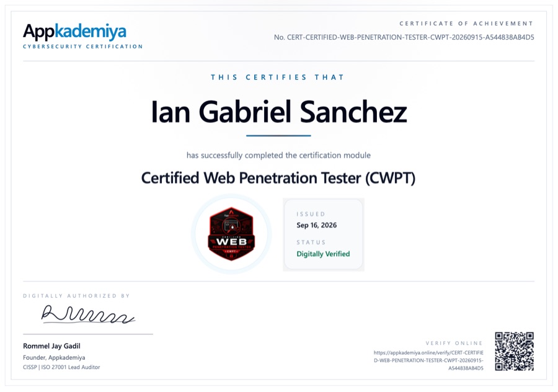This screenshot has height=392, width=558.
Task: Click the CWPT web penetration tester badge
Action: tap(231, 234)
